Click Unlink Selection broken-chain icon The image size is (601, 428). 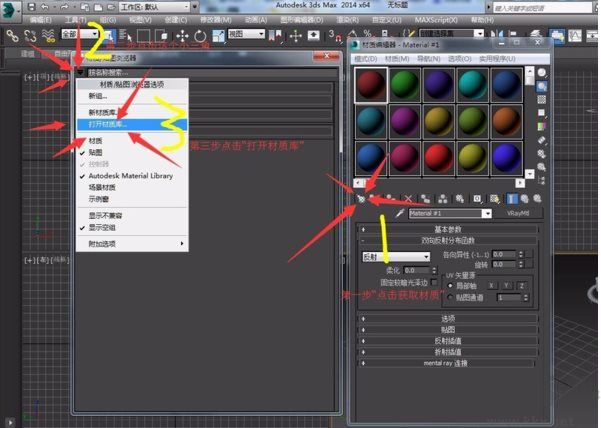click(x=30, y=36)
